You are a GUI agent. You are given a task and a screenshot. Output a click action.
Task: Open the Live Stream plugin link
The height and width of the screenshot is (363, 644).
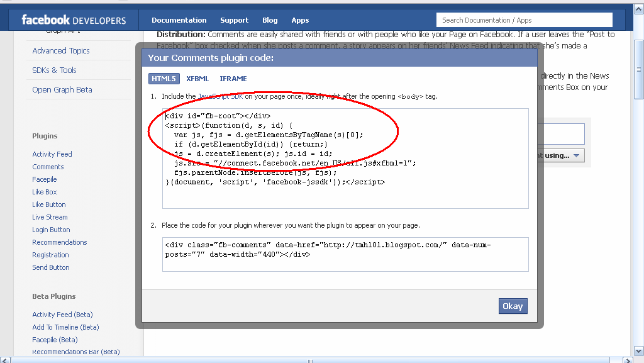click(x=50, y=217)
